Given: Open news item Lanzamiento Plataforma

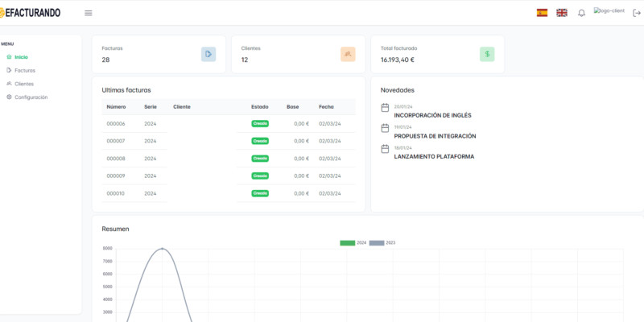Looking at the screenshot, I should [x=434, y=156].
